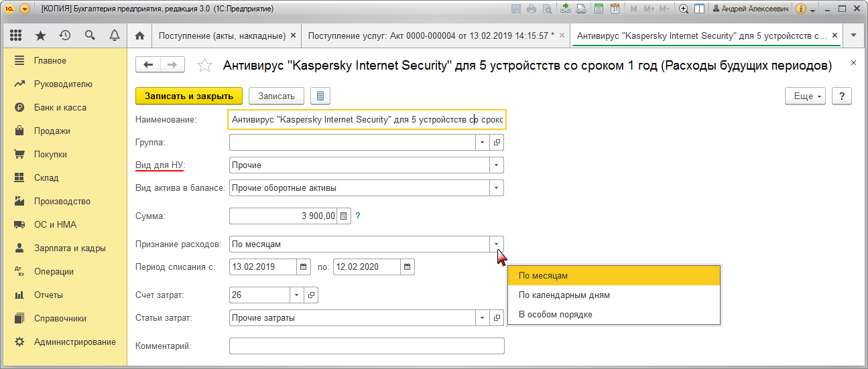The image size is (868, 369).
Task: Select В особом порядке option
Action: 614,314
